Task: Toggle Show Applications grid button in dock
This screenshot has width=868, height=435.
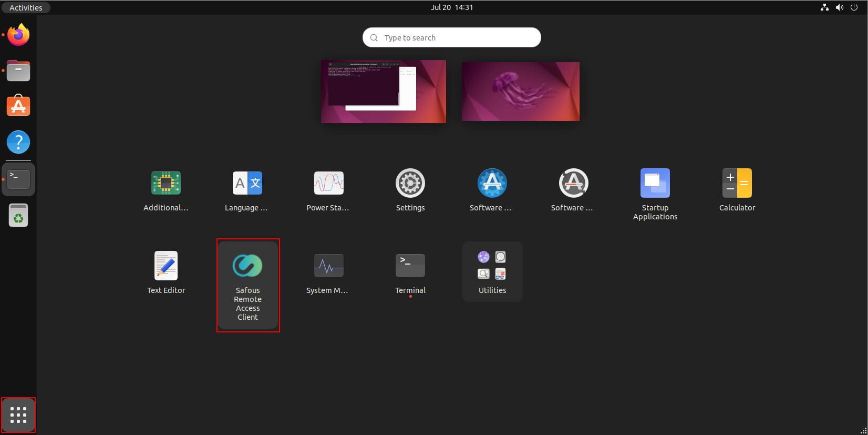Action: (18, 415)
